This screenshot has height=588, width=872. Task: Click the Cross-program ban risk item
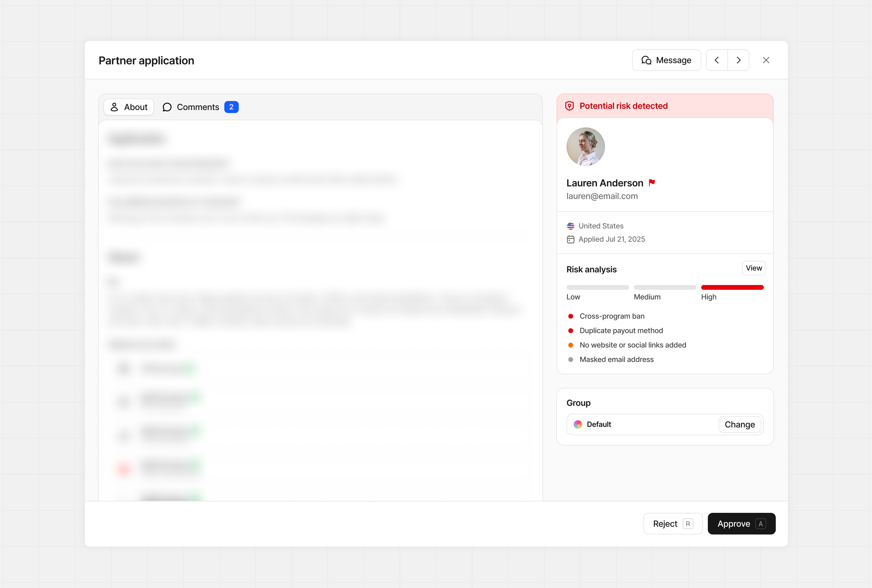click(612, 316)
